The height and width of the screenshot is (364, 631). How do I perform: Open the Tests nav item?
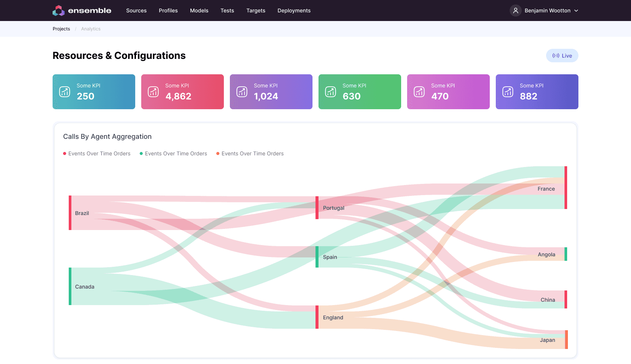click(227, 11)
